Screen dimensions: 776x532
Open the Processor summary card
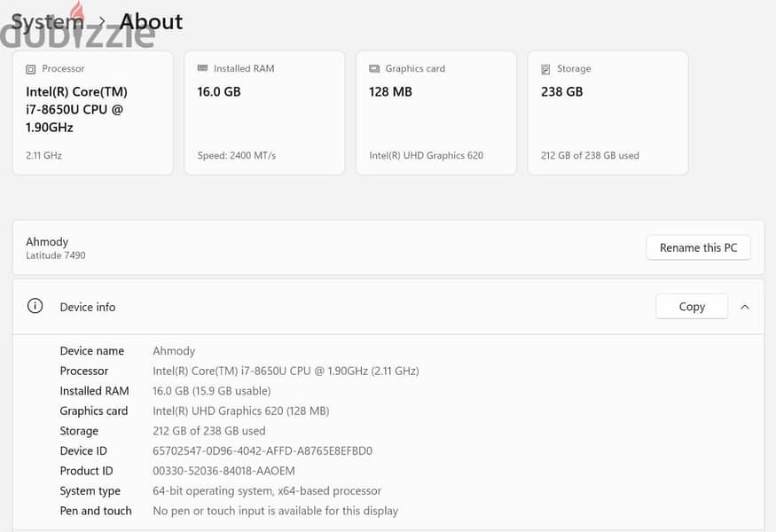pos(93,113)
